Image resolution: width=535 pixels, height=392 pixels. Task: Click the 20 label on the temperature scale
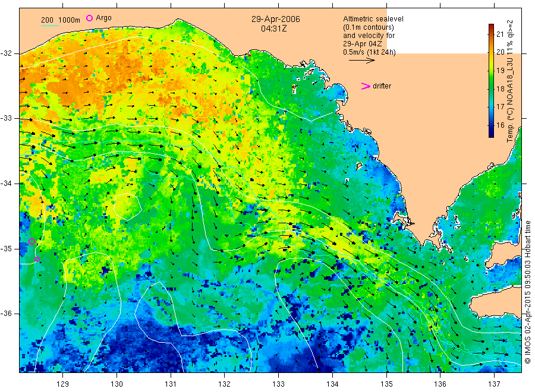click(x=500, y=52)
